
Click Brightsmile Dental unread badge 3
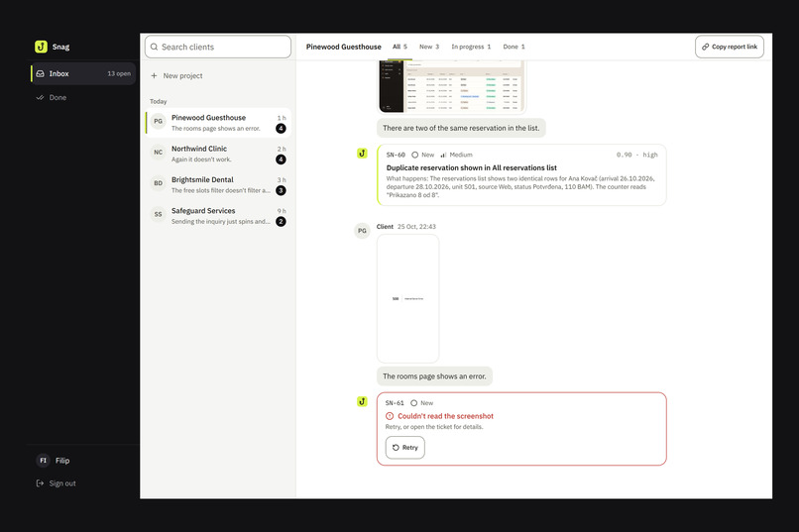(281, 191)
